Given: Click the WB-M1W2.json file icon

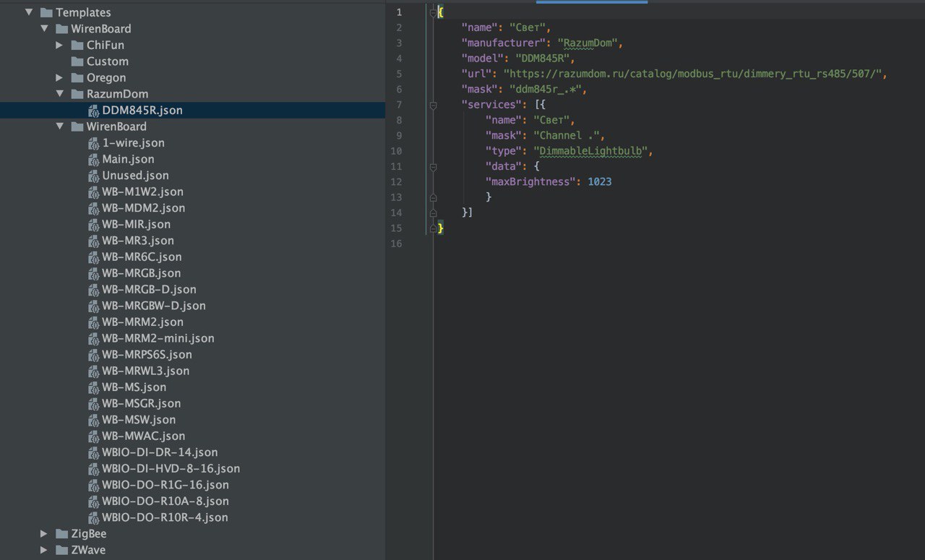Looking at the screenshot, I should pos(93,191).
